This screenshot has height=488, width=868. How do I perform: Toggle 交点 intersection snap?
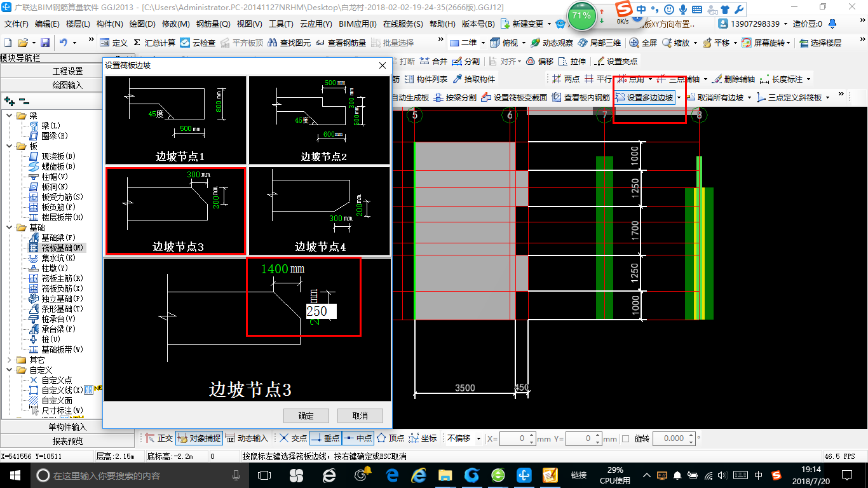coord(293,438)
